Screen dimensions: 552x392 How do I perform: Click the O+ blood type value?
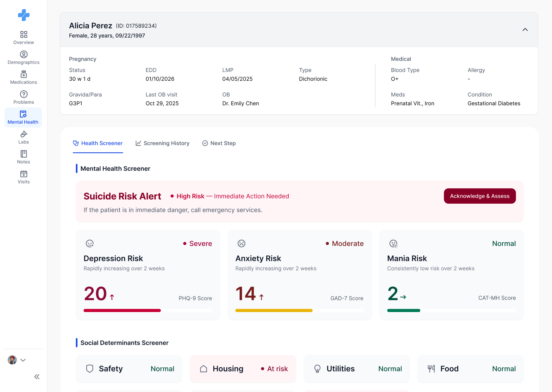click(x=395, y=79)
